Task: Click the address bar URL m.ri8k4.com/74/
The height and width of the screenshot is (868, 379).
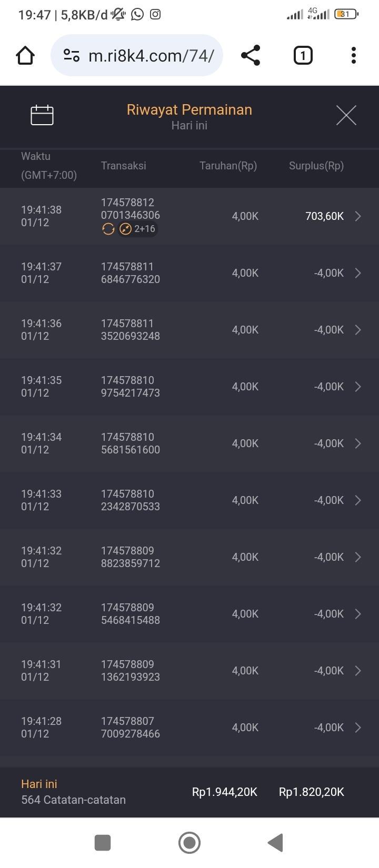Action: tap(151, 55)
